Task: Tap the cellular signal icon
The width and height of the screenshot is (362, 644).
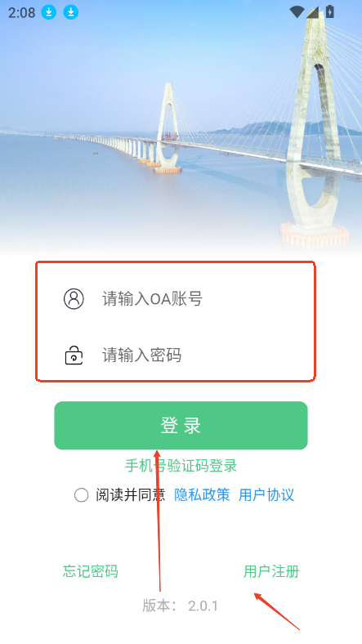Action: click(x=313, y=12)
